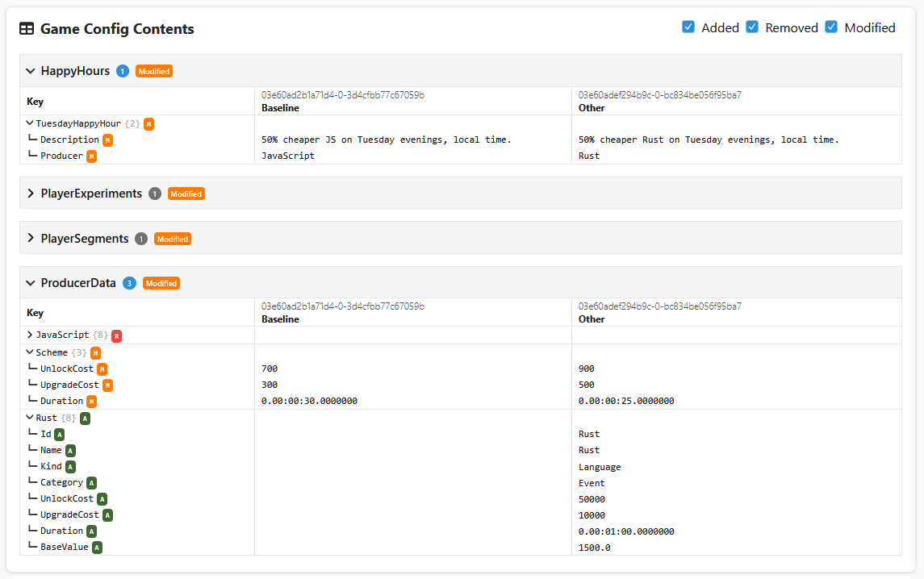Click the A badge on Category

[91, 483]
